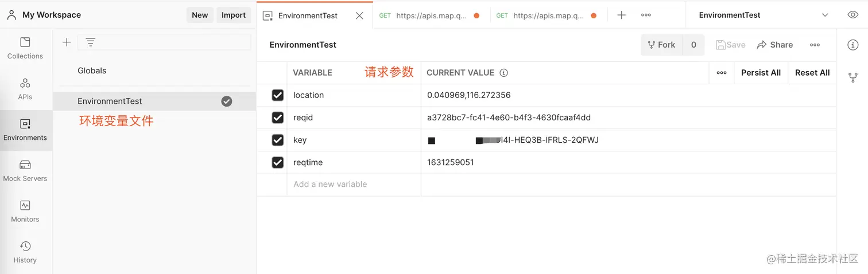The width and height of the screenshot is (868, 274).
Task: Open the info panel icon
Action: (x=852, y=45)
